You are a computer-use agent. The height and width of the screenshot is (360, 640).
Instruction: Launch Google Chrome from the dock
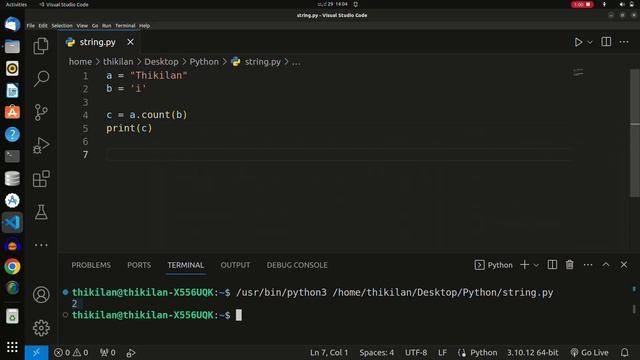(x=12, y=267)
